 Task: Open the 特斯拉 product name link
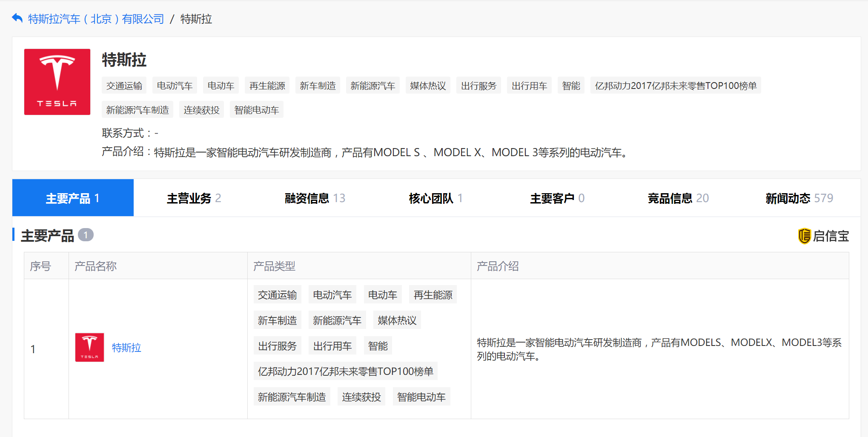[x=126, y=348]
